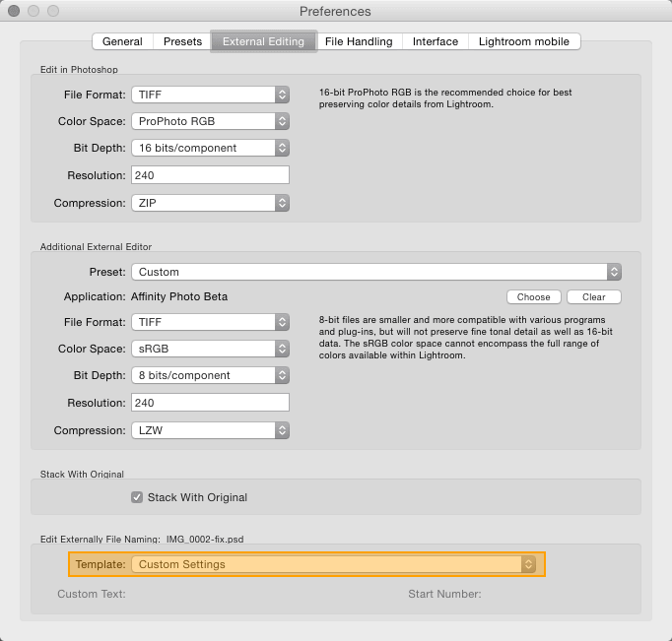Image resolution: width=672 pixels, height=641 pixels.
Task: Open the ProPhoto RGB Color Space dropdown
Action: click(211, 121)
